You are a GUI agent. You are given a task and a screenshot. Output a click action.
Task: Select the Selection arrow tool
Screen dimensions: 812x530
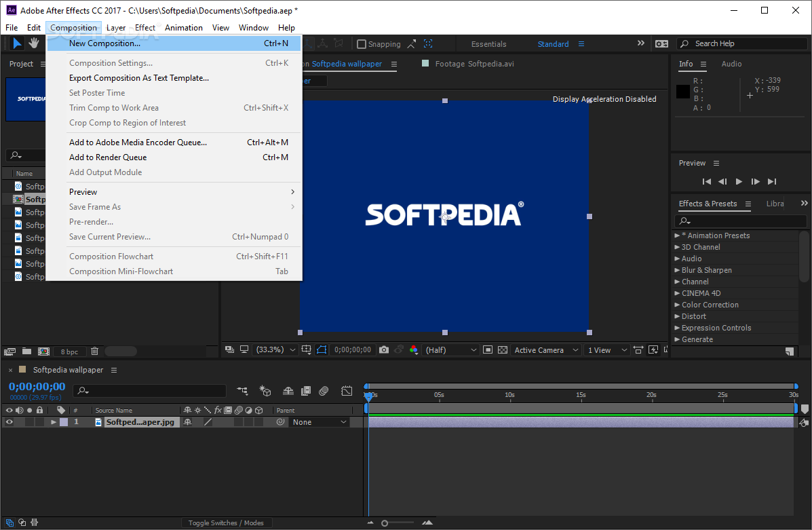[17, 43]
